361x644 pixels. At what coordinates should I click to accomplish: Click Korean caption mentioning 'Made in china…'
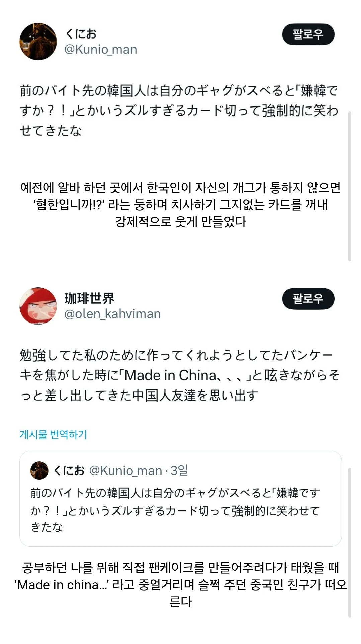point(181,585)
